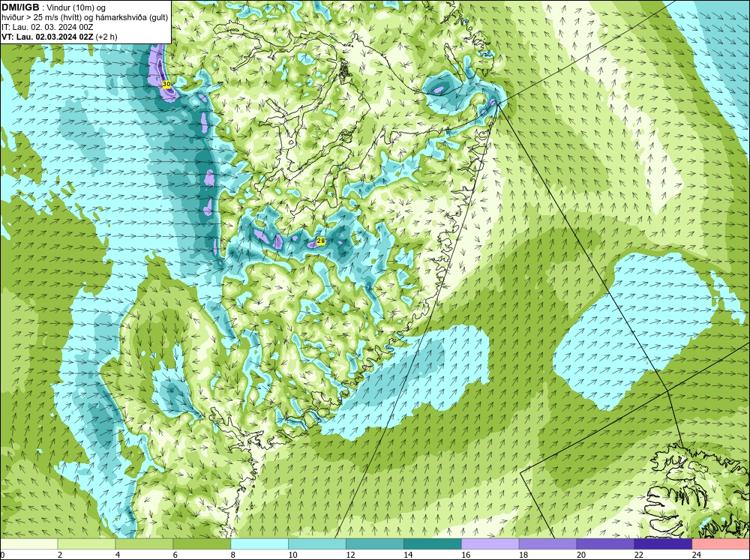Click the legend scale number 2

pos(60,555)
